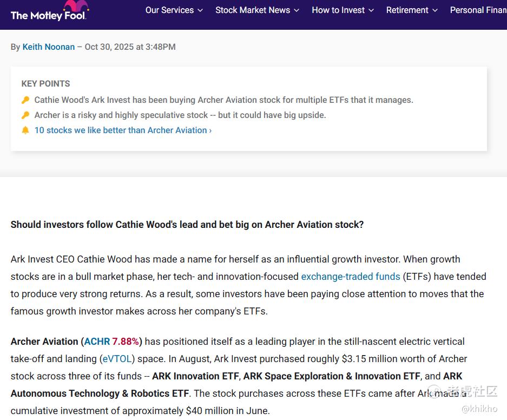The image size is (507, 420).
Task: Expand Stock Market News chevron
Action: pos(297,10)
